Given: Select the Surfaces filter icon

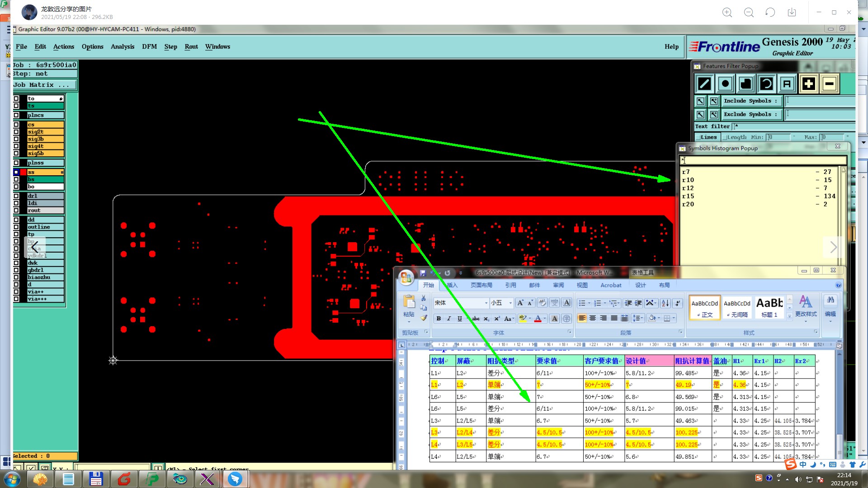Looking at the screenshot, I should pos(745,84).
